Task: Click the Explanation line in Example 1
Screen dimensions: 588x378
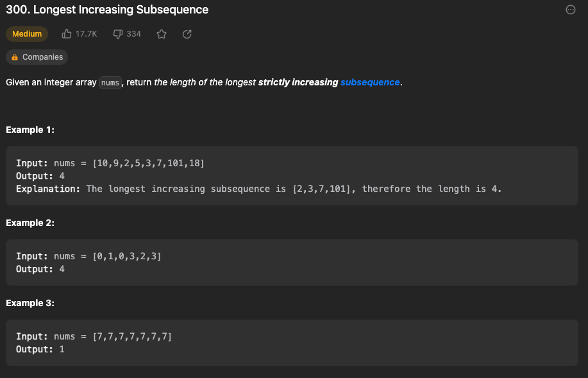Action: (x=259, y=189)
